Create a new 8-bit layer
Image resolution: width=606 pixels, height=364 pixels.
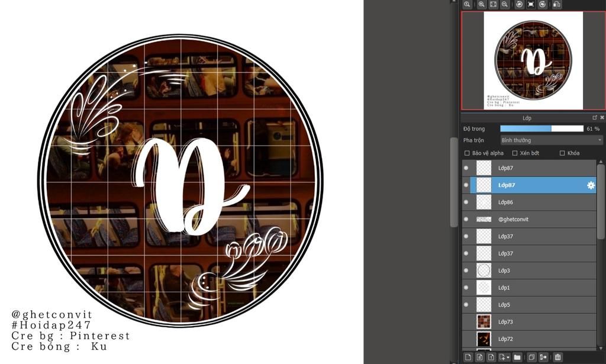(x=479, y=357)
